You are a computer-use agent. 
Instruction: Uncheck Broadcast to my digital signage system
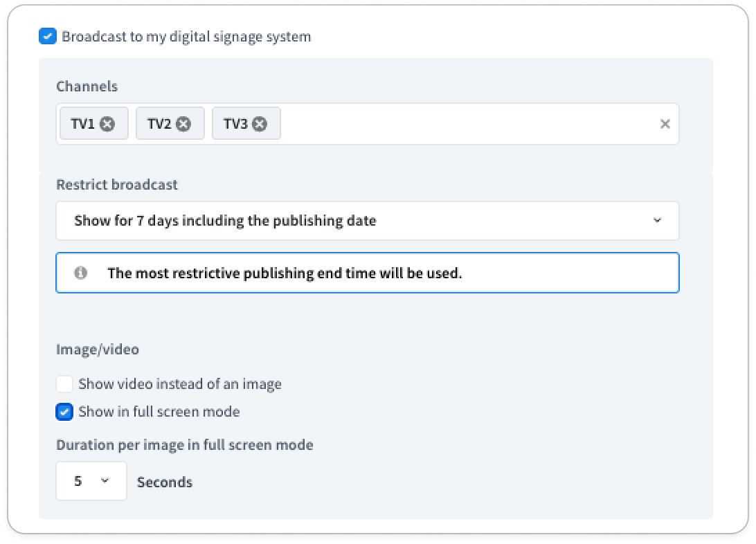pos(48,36)
